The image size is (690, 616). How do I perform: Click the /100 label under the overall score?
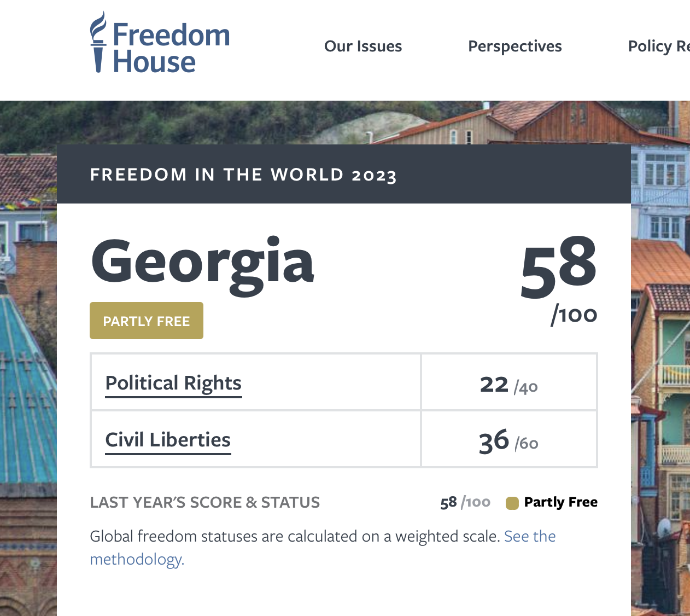coord(574,315)
